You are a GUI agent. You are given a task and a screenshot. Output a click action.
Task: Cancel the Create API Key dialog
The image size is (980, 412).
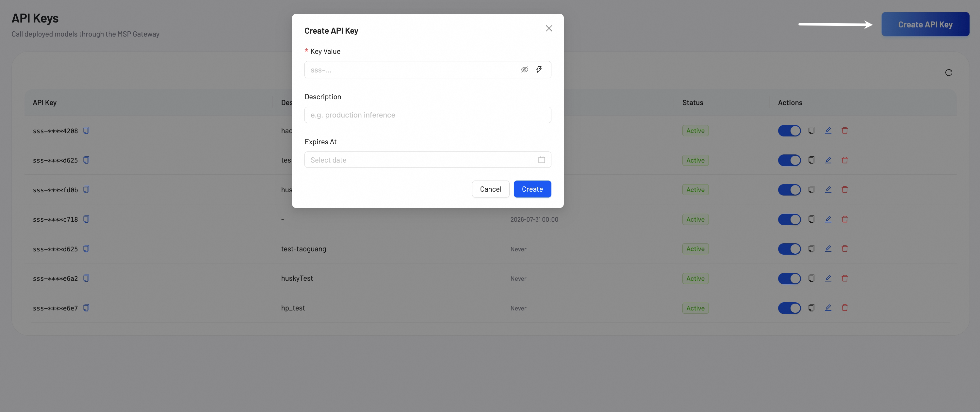pyautogui.click(x=490, y=189)
